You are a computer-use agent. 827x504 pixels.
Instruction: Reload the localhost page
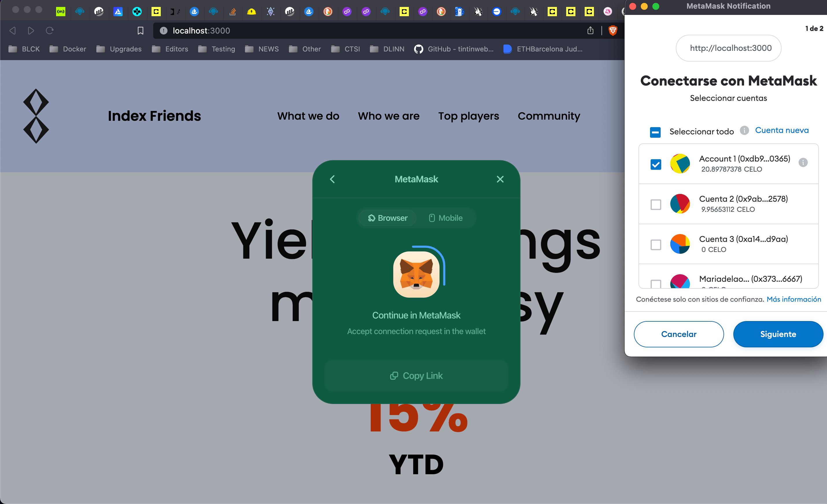50,31
